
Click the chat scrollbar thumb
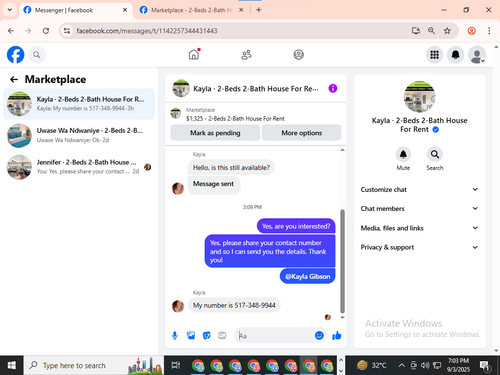click(x=342, y=261)
